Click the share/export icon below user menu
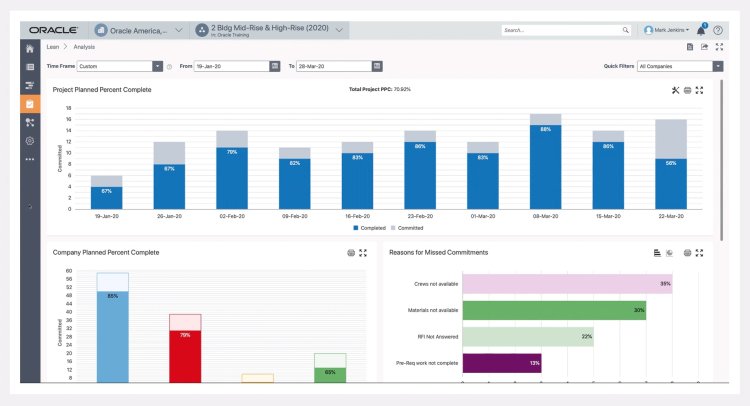The height and width of the screenshot is (406, 750). (x=704, y=47)
